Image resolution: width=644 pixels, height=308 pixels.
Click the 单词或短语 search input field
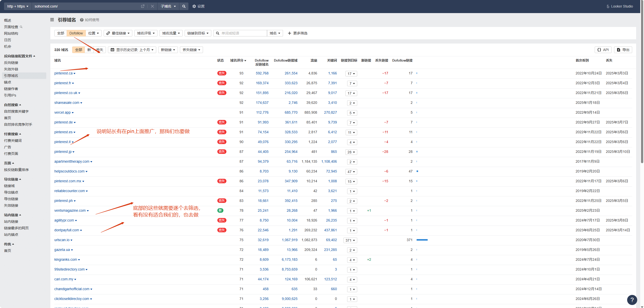[242, 33]
